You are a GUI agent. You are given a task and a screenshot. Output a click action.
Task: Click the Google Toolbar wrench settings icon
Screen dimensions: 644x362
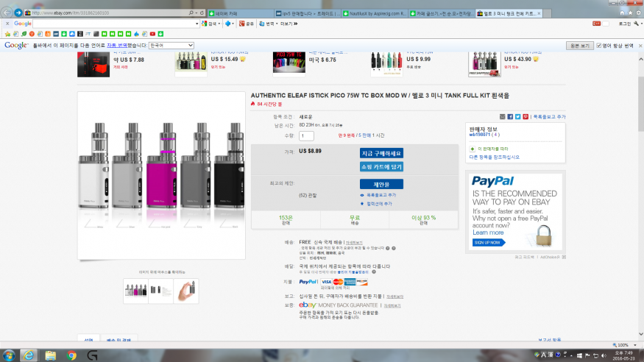636,24
